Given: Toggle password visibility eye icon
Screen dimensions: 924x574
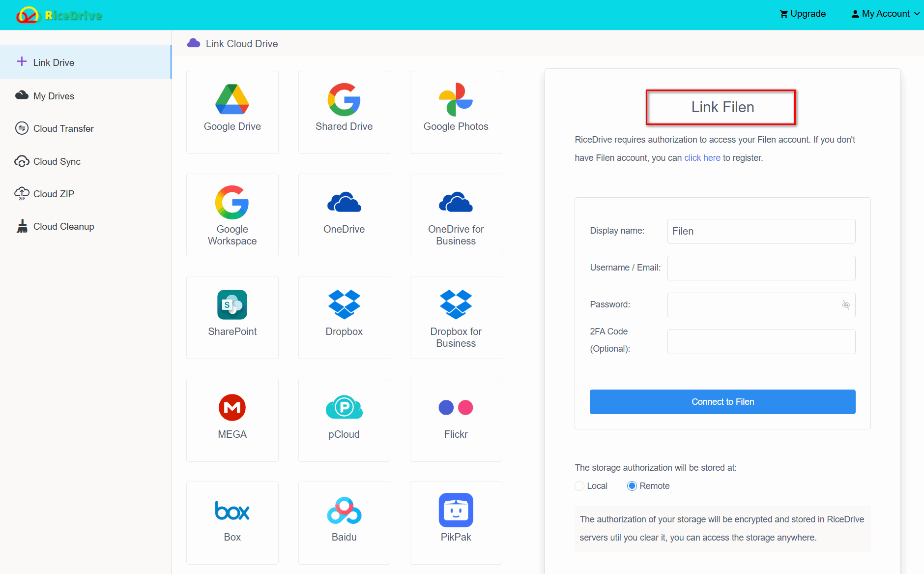Looking at the screenshot, I should click(x=846, y=305).
